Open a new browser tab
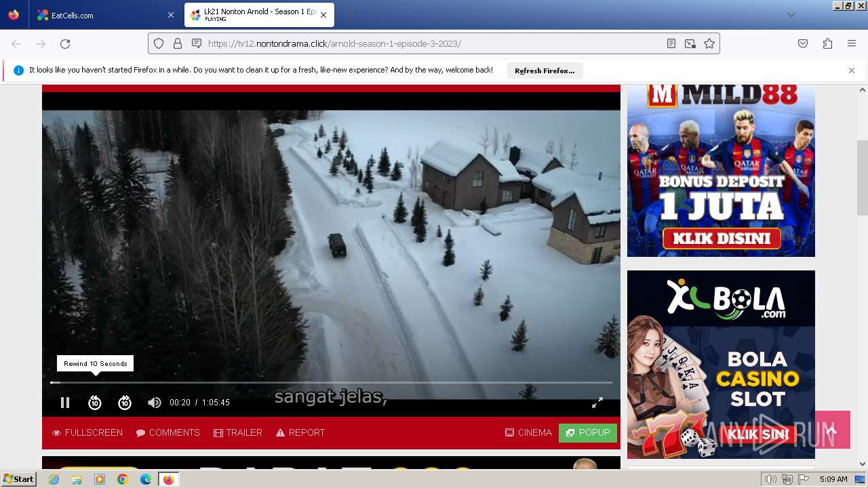 click(x=349, y=15)
